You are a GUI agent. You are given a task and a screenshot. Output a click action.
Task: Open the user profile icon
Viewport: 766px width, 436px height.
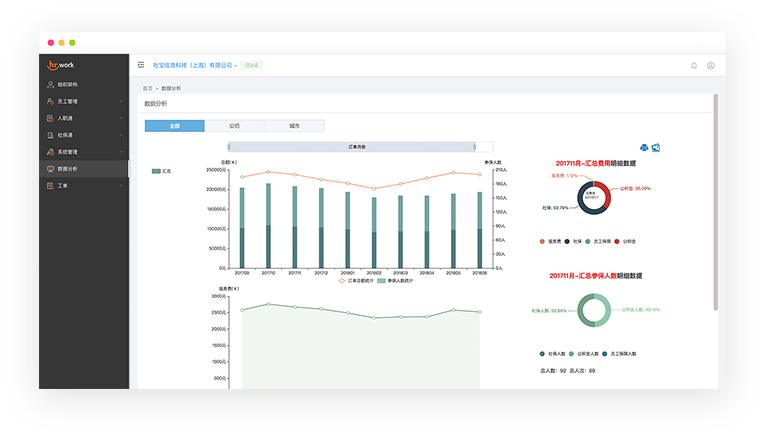point(711,66)
